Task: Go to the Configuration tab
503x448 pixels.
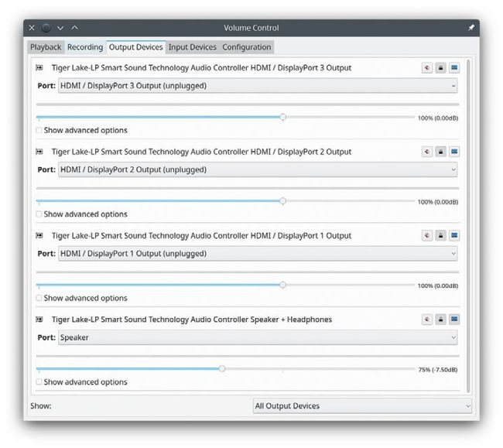Action: (247, 47)
